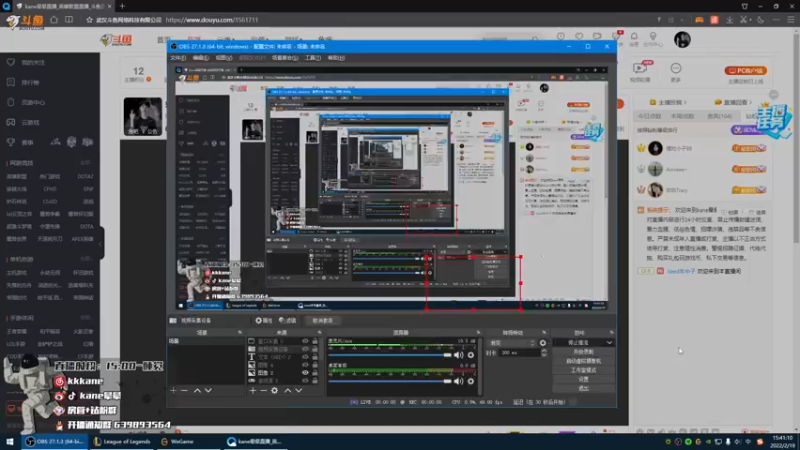Screen dimensions: 800x450
Task: Mute the desktop audio speaker icon
Action: click(459, 381)
